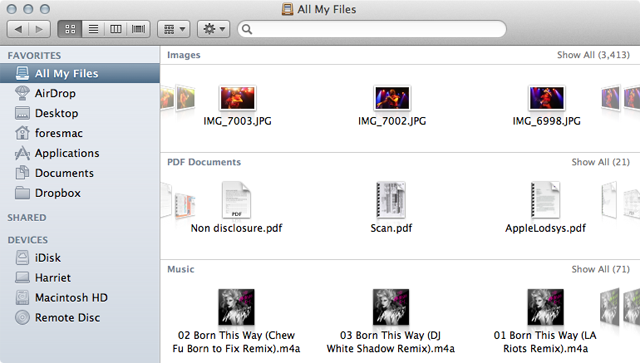This screenshot has height=363, width=640.
Task: Open Applications in the sidebar
Action: pyautogui.click(x=80, y=153)
